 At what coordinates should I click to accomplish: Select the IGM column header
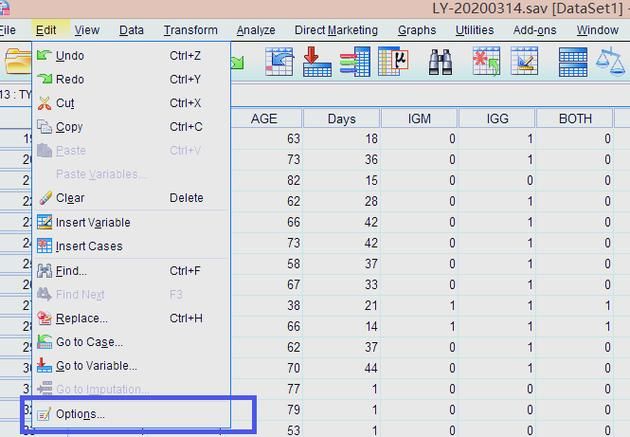[x=419, y=119]
